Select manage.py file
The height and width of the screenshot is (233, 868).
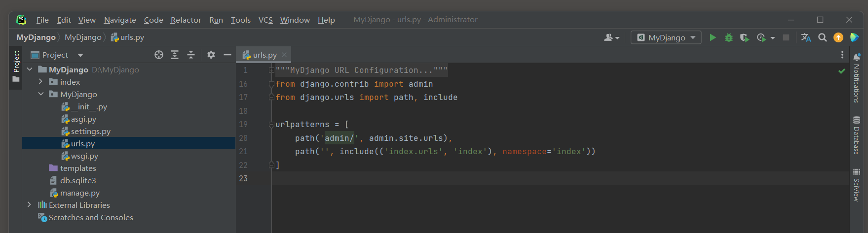click(75, 193)
